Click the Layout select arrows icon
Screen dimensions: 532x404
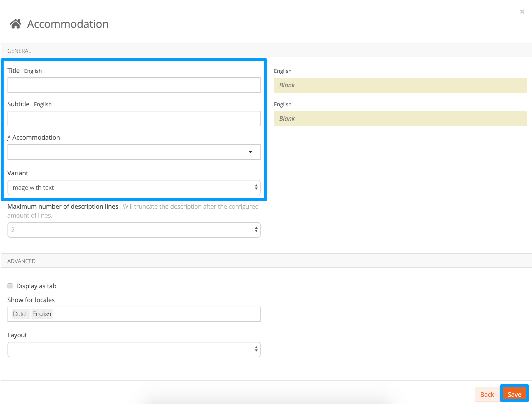tap(256, 349)
